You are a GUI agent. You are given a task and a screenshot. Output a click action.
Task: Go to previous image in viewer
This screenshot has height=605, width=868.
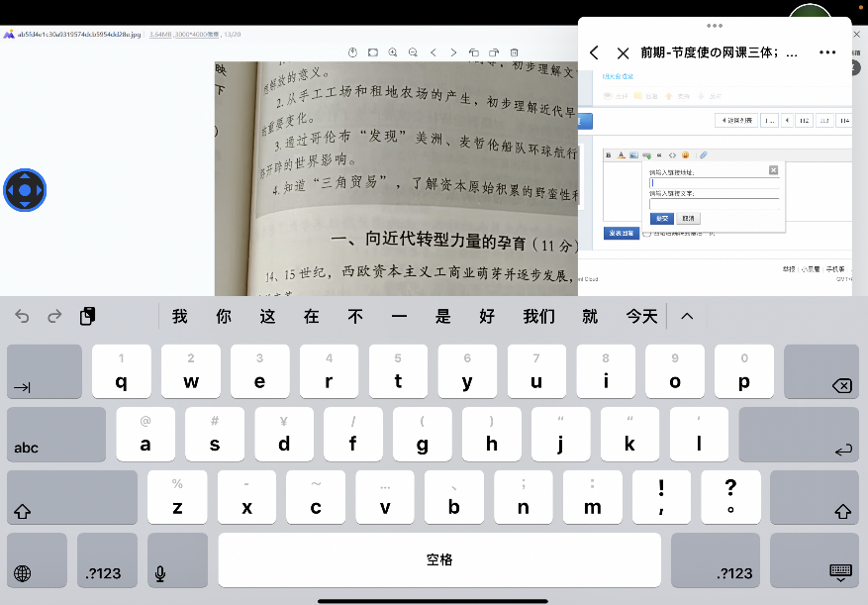coord(434,52)
